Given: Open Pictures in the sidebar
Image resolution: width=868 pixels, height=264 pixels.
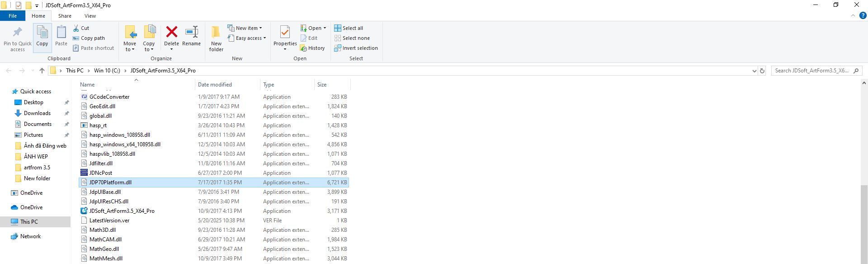Looking at the screenshot, I should tap(33, 135).
